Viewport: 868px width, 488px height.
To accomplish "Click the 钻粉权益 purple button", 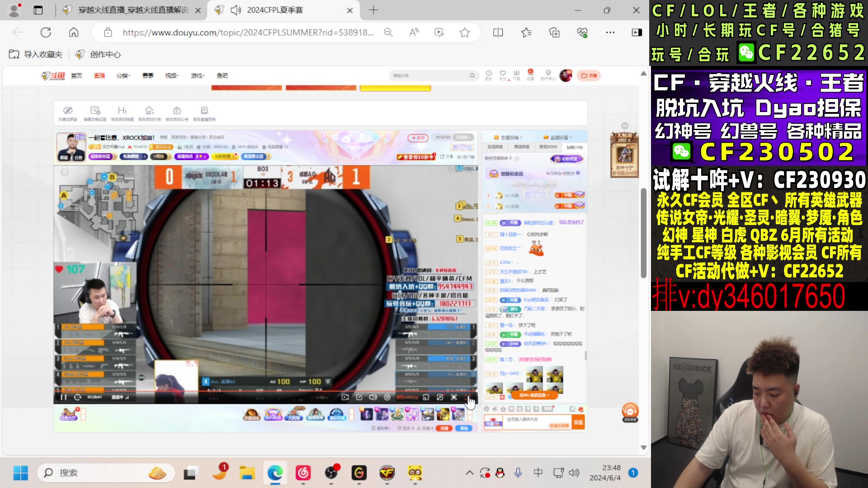I will coord(567,159).
